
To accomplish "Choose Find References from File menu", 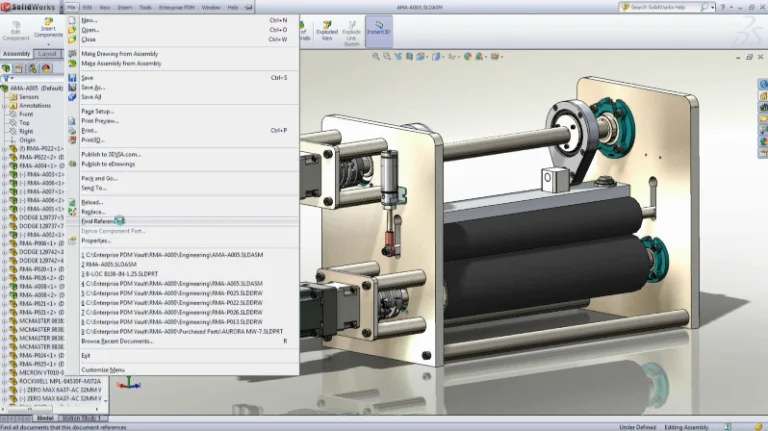I will (x=102, y=221).
